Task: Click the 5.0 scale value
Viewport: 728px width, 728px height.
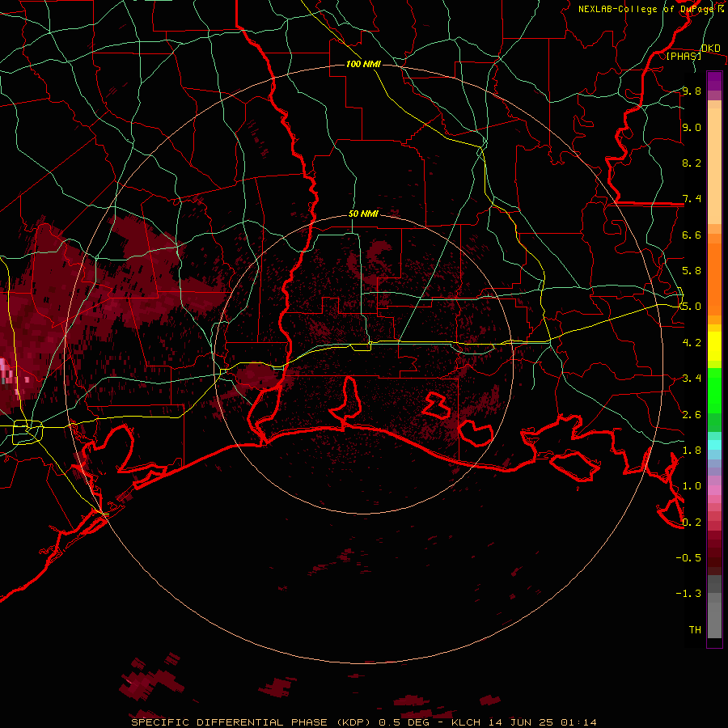Action: point(692,307)
